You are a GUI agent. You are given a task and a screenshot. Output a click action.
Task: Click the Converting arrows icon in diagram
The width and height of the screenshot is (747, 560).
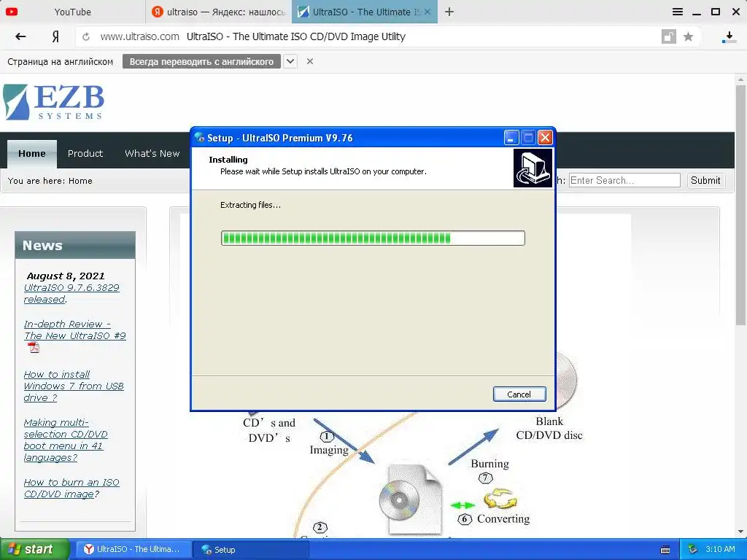[500, 499]
